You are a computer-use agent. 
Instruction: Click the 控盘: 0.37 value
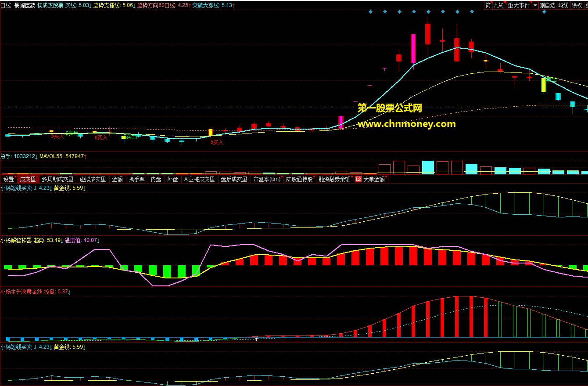[57, 291]
